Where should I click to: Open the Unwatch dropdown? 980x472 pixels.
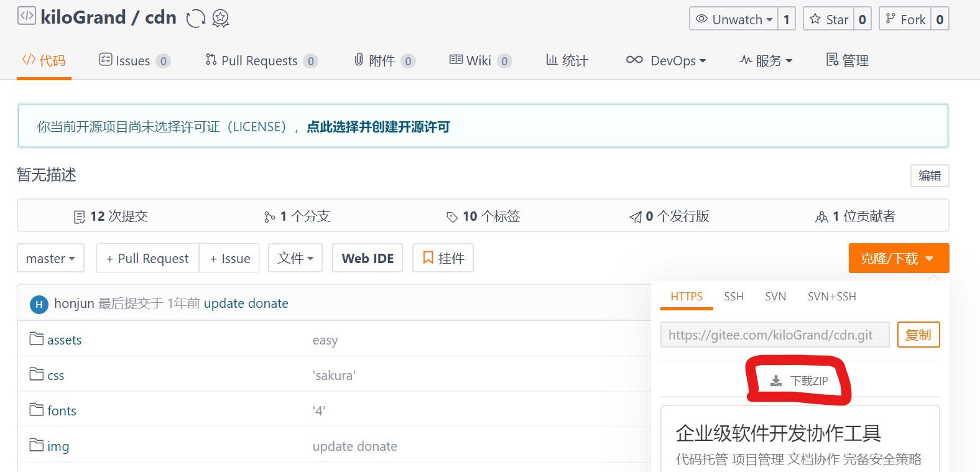[734, 19]
